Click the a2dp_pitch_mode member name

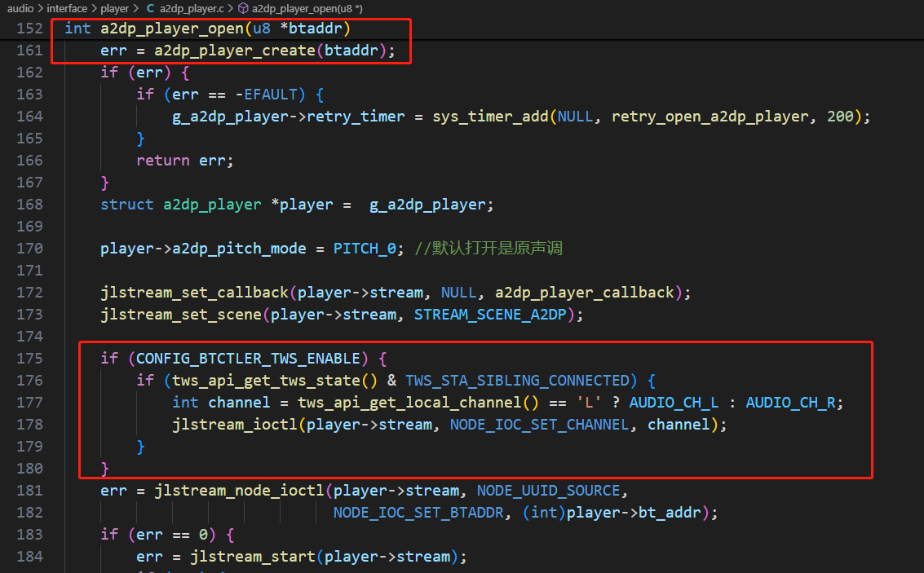(239, 249)
